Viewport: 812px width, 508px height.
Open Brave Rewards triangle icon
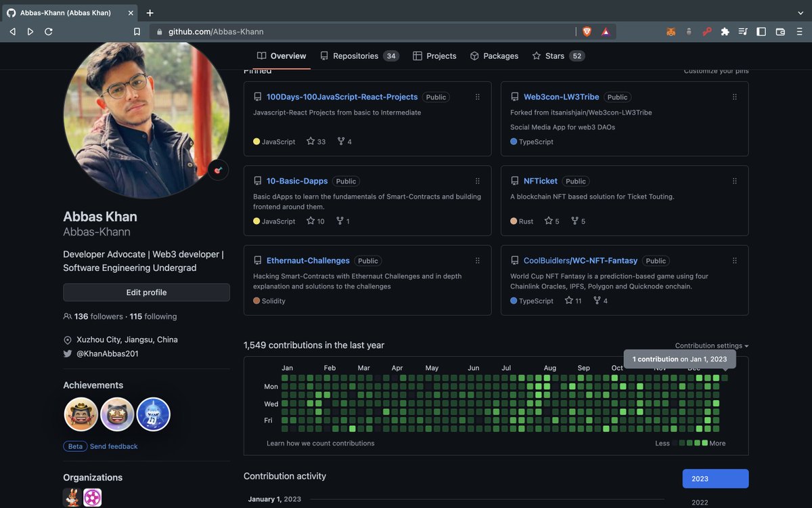606,31
